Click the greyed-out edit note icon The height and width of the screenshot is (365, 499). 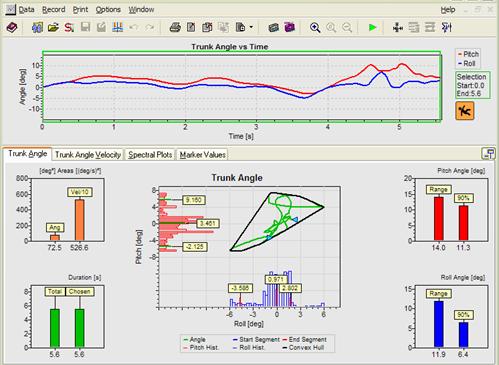(x=101, y=27)
